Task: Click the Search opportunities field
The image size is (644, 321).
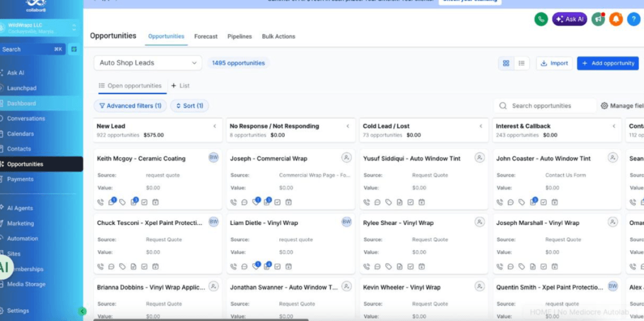Action: tap(545, 106)
